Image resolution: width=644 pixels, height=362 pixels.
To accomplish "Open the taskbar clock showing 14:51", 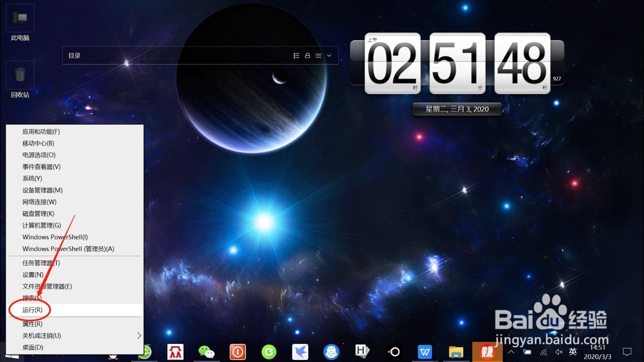I will click(x=598, y=352).
